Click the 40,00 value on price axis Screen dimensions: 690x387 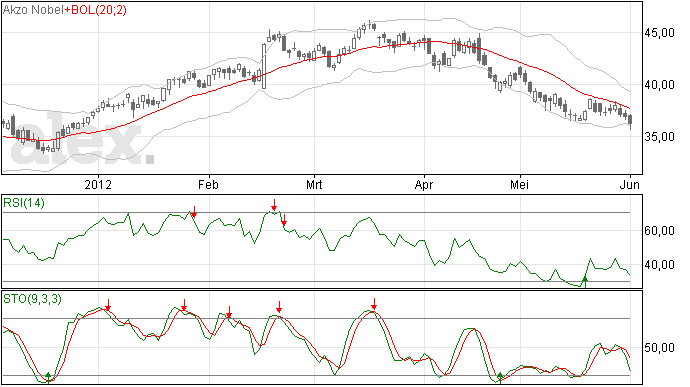point(659,85)
